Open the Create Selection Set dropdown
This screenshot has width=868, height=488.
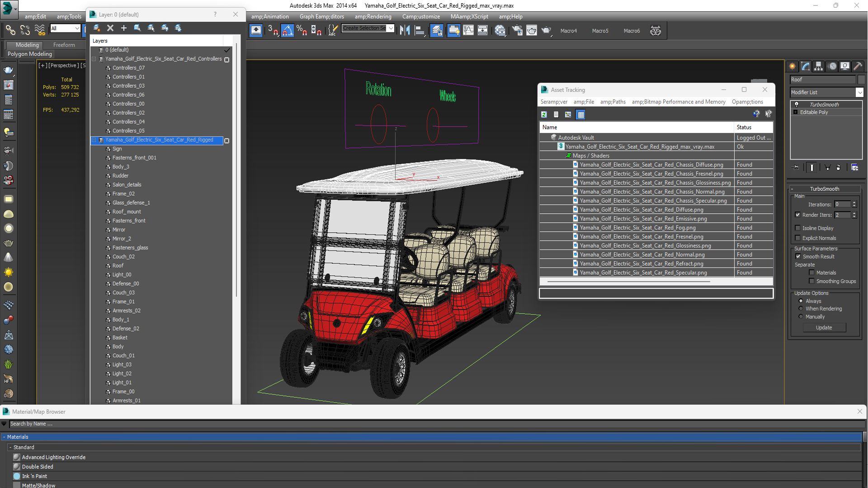click(391, 28)
